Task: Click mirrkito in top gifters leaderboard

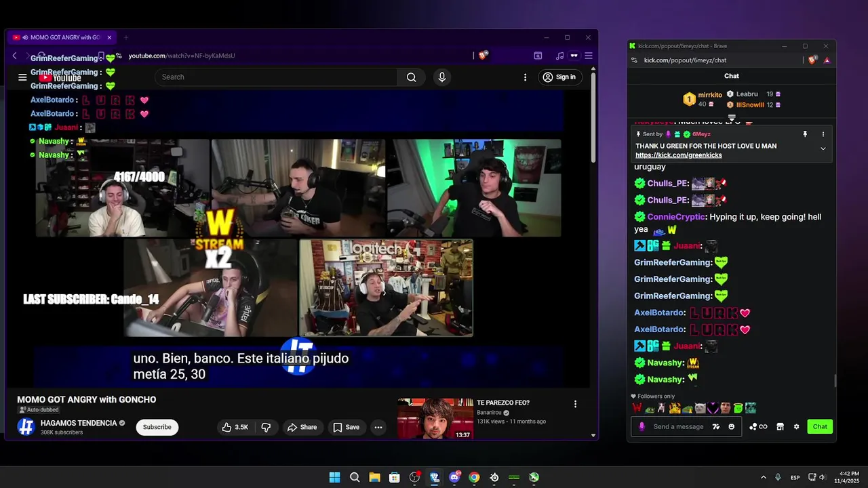Action: coord(710,95)
